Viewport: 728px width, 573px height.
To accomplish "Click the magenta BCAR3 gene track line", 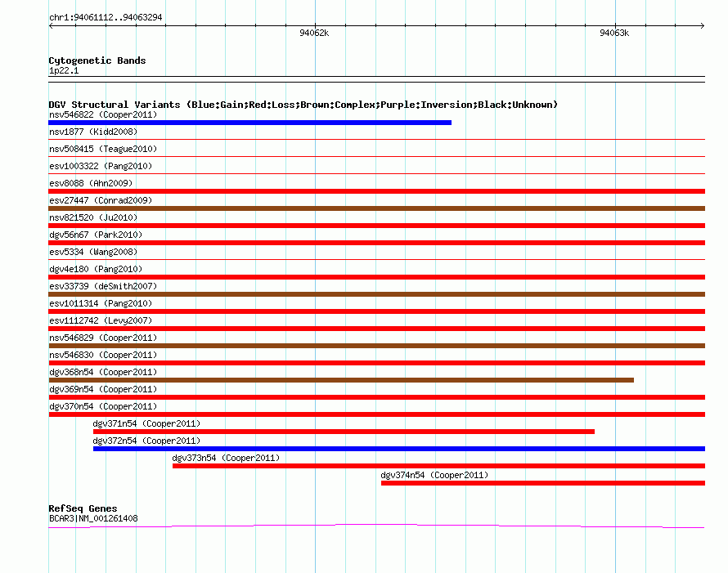I will pos(376,526).
